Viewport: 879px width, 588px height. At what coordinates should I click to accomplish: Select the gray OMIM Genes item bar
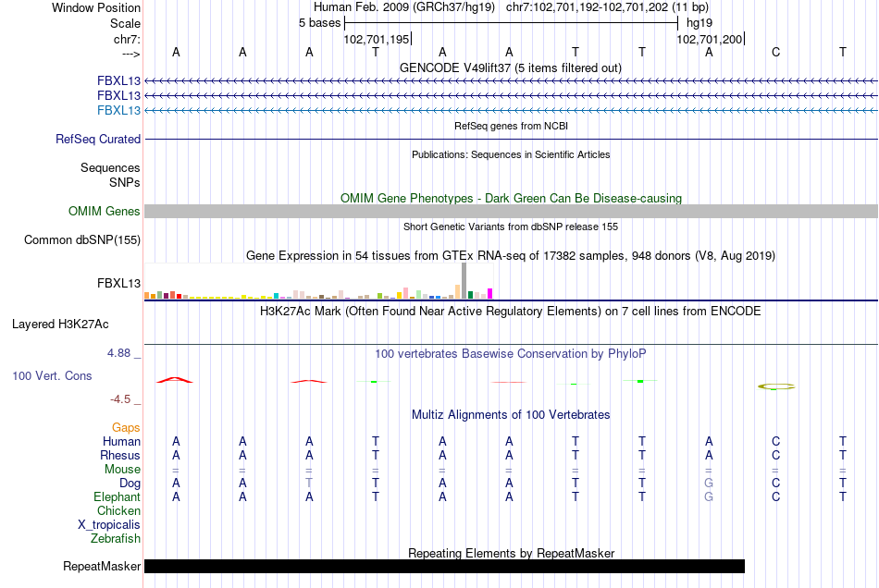pos(511,211)
